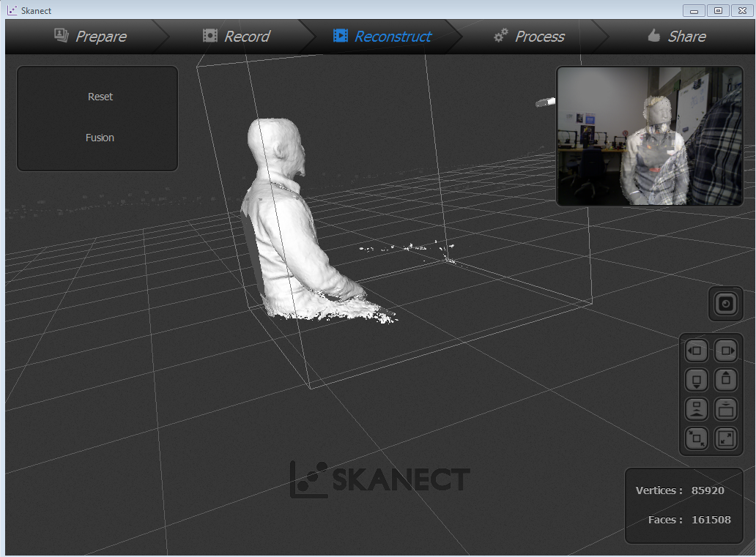Move bounding box up with up-arrow box icon
This screenshot has height=557, width=756.
click(x=726, y=380)
